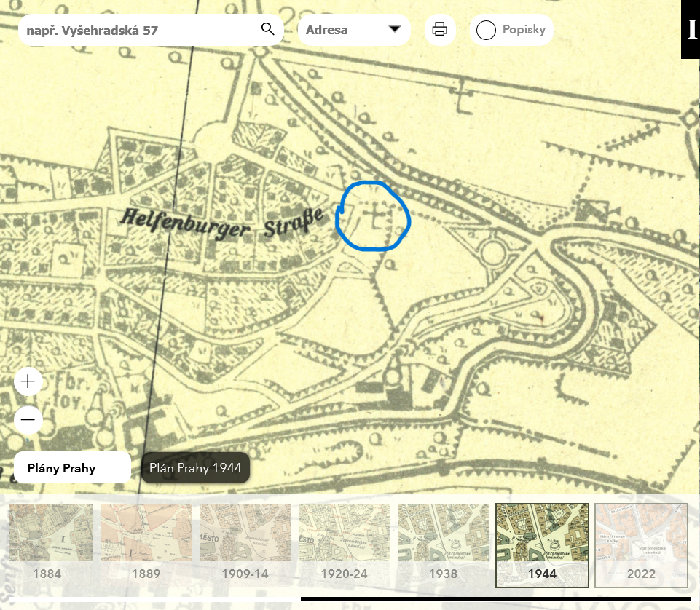Viewport: 700px width, 610px height.
Task: Click the Helfenburger Straße label on map
Action: pyautogui.click(x=222, y=222)
